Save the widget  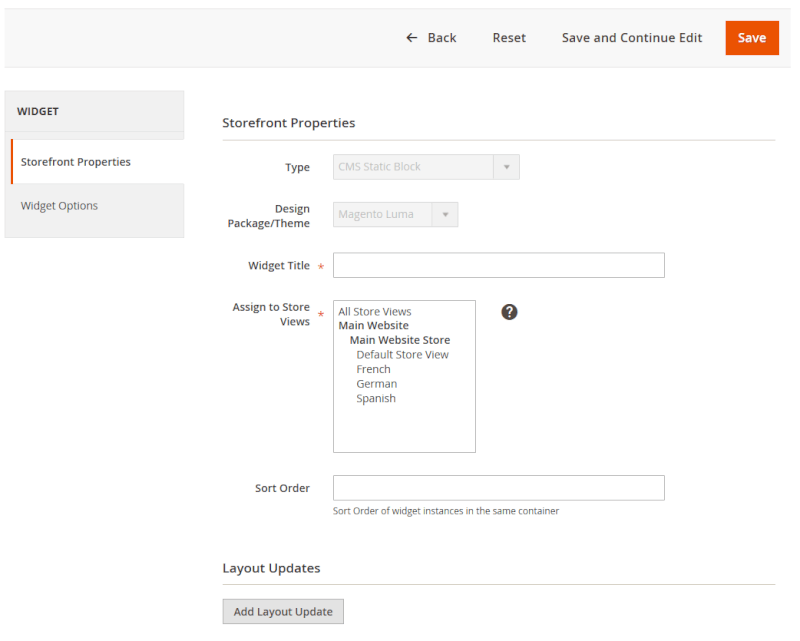coord(752,37)
